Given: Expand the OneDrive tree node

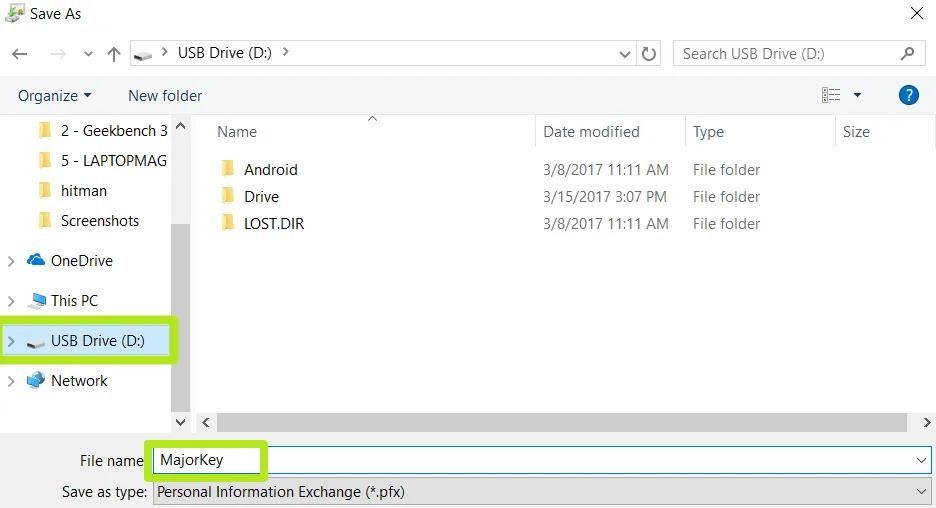Looking at the screenshot, I should pos(11,261).
